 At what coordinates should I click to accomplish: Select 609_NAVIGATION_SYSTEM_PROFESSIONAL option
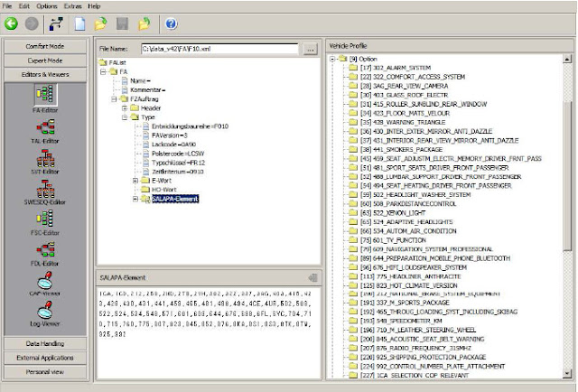pyautogui.click(x=426, y=249)
